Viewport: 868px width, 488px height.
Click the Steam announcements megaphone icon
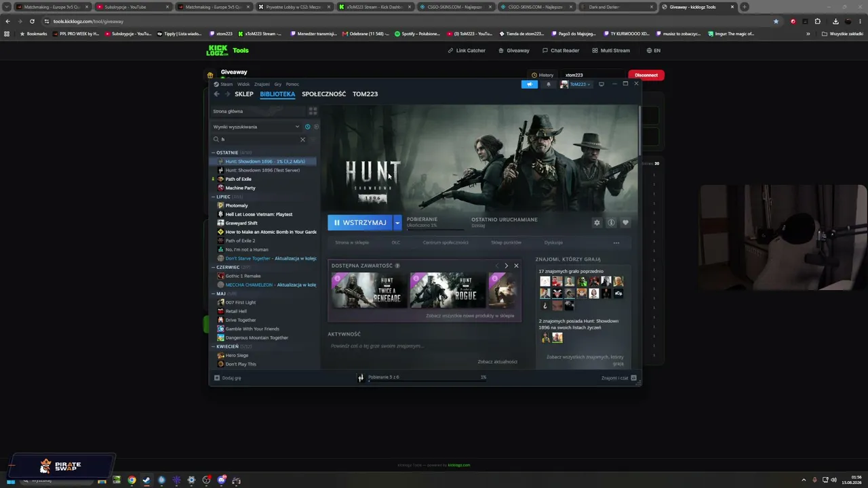(x=529, y=84)
